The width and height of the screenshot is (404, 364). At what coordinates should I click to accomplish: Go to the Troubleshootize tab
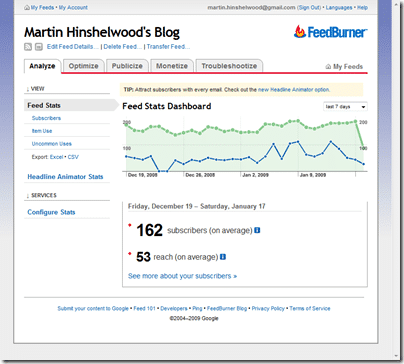229,66
